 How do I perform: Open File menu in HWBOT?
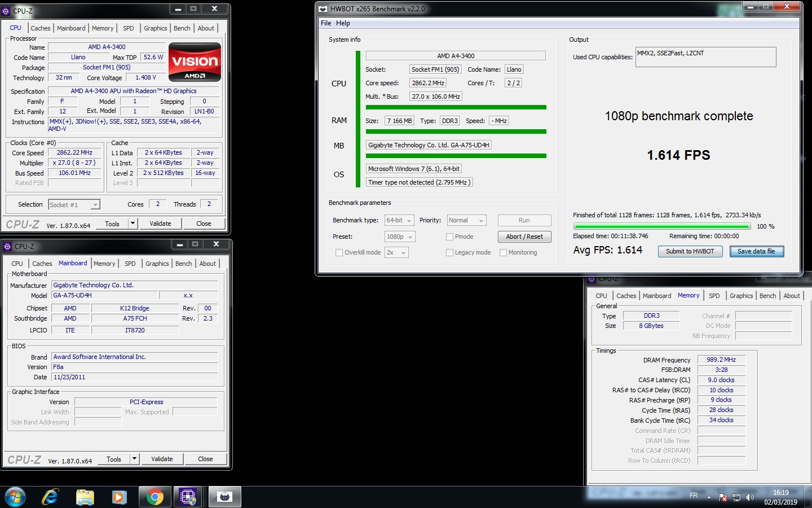click(326, 23)
